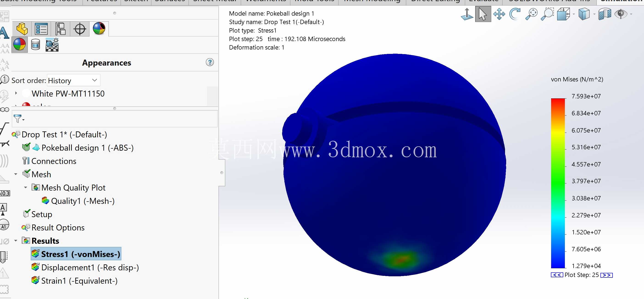Activate the Select cursor tool
Screen dimensions: 644x299
[x=483, y=14]
